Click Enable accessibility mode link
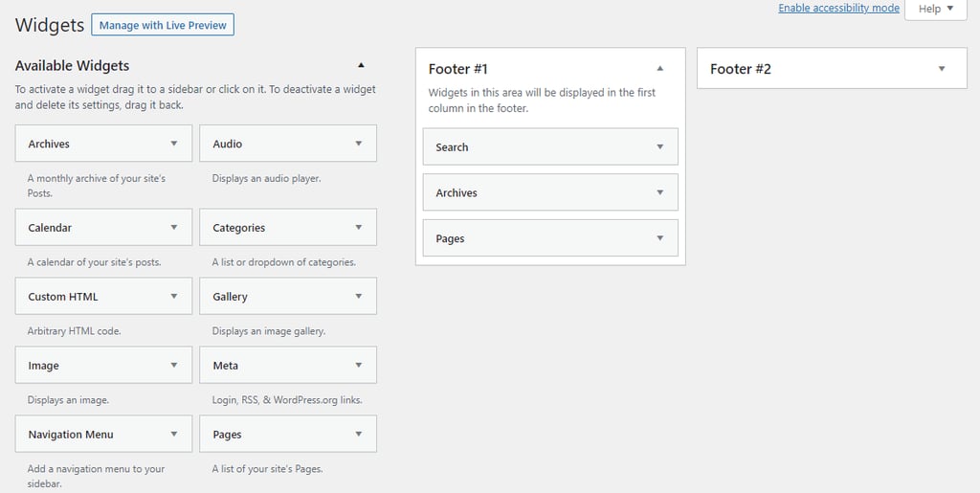Screen dimensions: 980x493 click(838, 8)
